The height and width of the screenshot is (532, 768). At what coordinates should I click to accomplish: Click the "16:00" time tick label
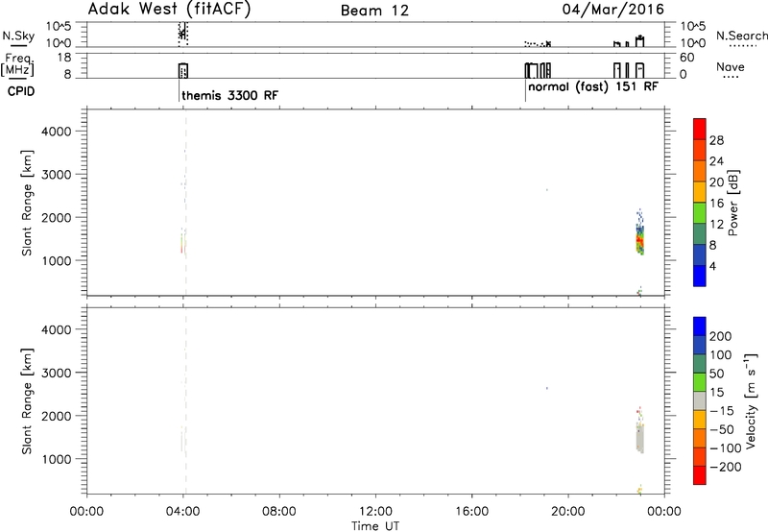pos(471,512)
